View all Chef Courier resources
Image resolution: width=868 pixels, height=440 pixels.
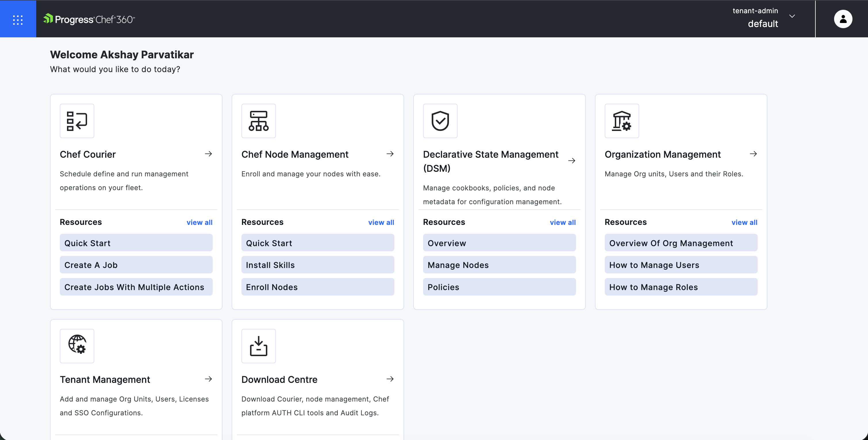[x=199, y=222]
